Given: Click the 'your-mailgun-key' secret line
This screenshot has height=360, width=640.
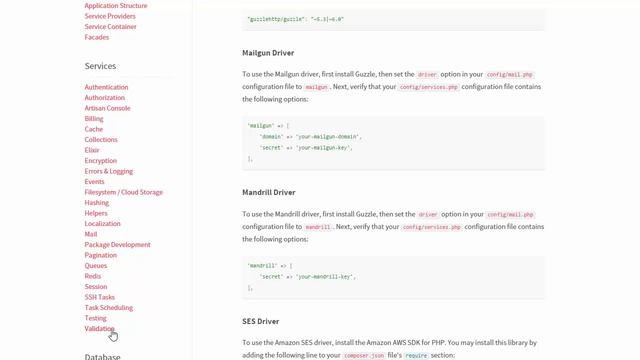Looking at the screenshot, I should [306, 148].
